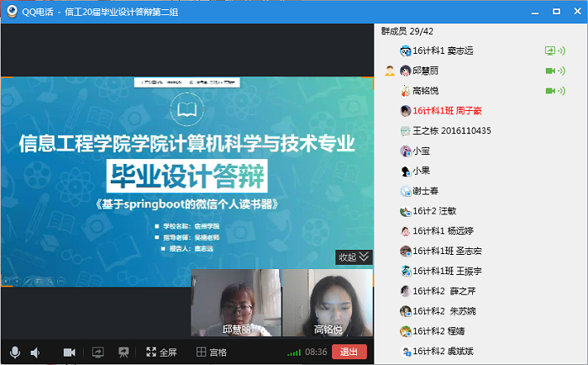Click the presentation demo icon next to screen share
This screenshot has height=365, width=588.
point(123,352)
